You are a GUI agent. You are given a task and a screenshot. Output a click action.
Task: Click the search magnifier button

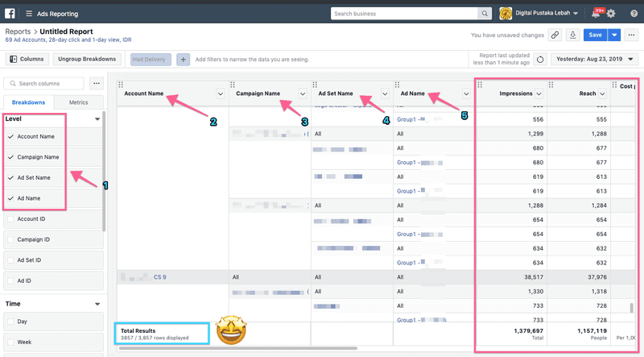(x=483, y=14)
